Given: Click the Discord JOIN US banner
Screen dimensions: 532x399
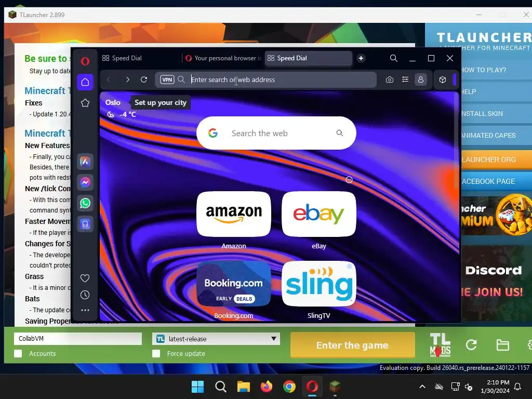Looking at the screenshot, I should [x=496, y=283].
